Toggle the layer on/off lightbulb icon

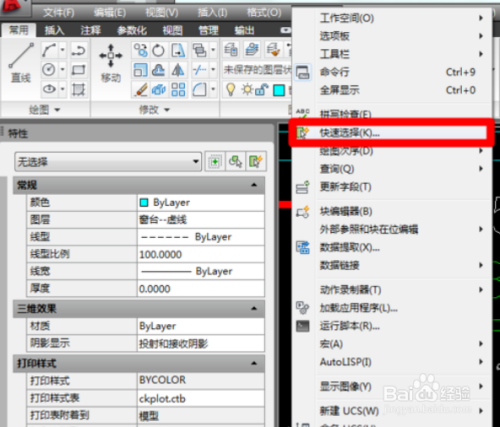[x=231, y=89]
